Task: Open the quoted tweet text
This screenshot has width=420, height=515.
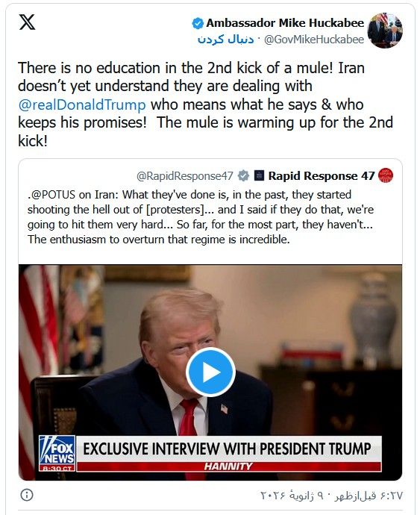Action: click(201, 217)
